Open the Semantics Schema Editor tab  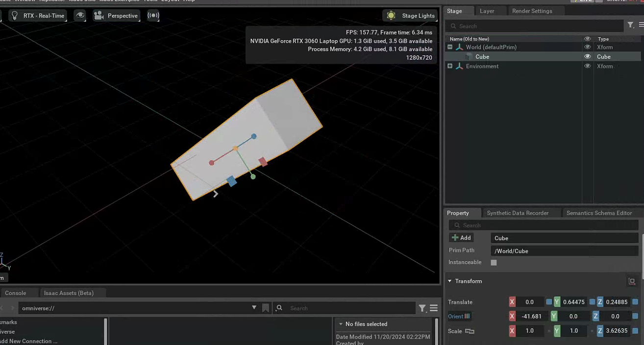pos(599,213)
